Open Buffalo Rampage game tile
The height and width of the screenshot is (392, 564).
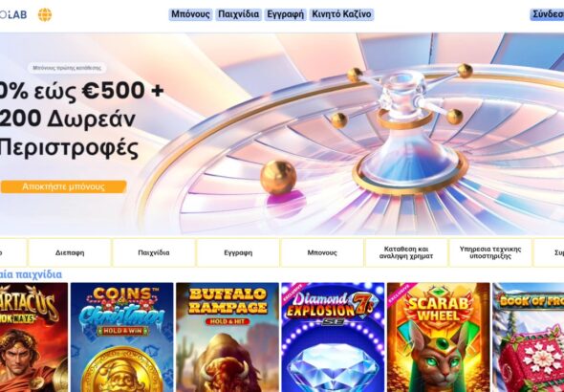(x=228, y=338)
